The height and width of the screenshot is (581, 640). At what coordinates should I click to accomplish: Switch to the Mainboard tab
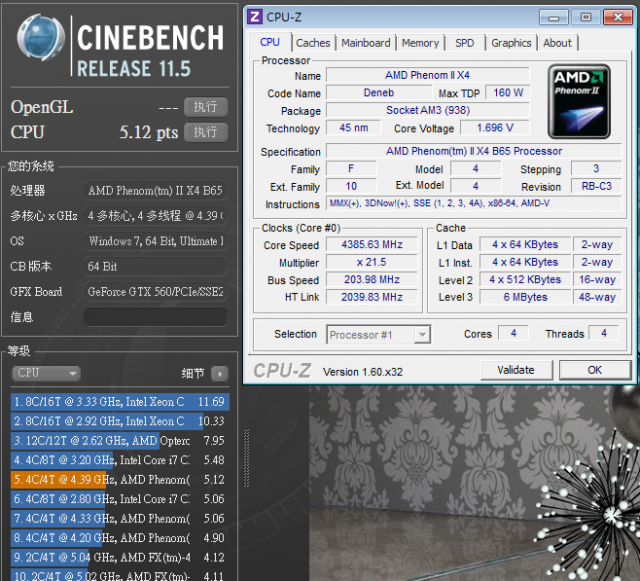tap(366, 43)
